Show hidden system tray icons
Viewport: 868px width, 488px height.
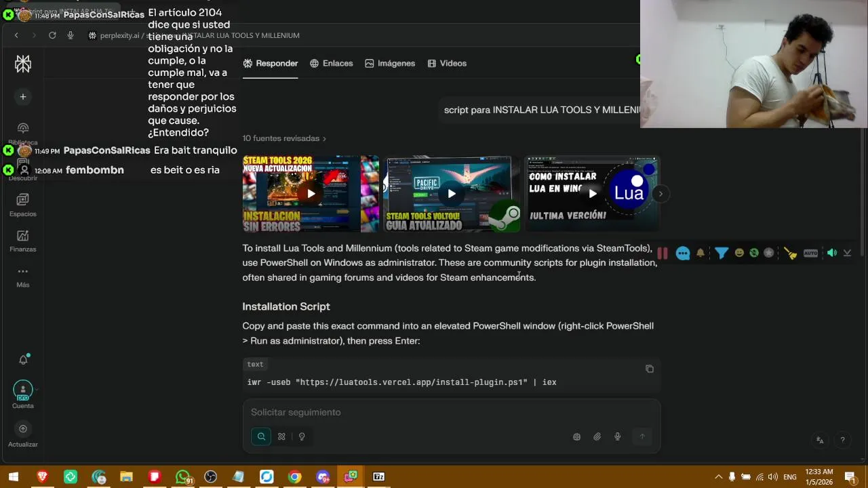(718, 477)
